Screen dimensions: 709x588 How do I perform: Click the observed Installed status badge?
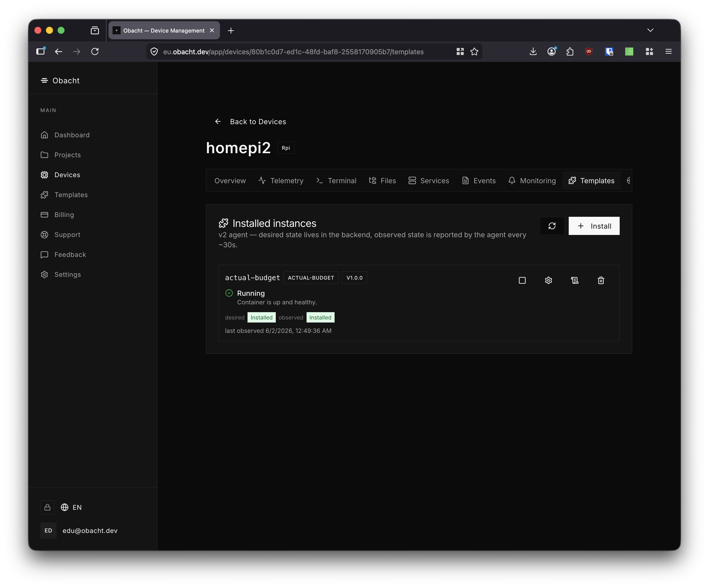[320, 318]
